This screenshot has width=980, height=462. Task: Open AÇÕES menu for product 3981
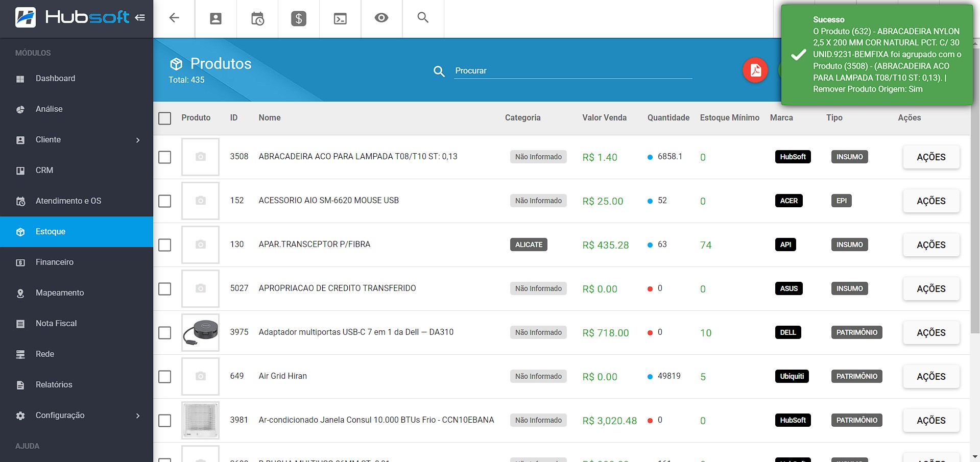tap(931, 421)
